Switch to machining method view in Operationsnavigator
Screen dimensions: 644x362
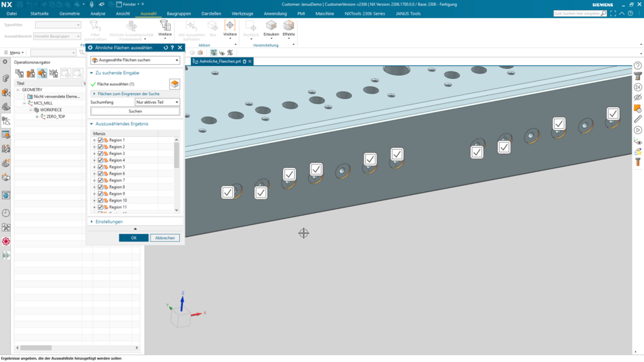54,73
